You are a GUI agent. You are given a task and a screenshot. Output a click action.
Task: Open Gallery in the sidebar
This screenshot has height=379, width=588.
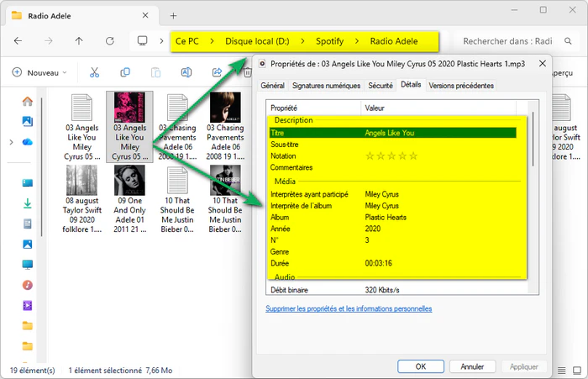click(x=28, y=122)
